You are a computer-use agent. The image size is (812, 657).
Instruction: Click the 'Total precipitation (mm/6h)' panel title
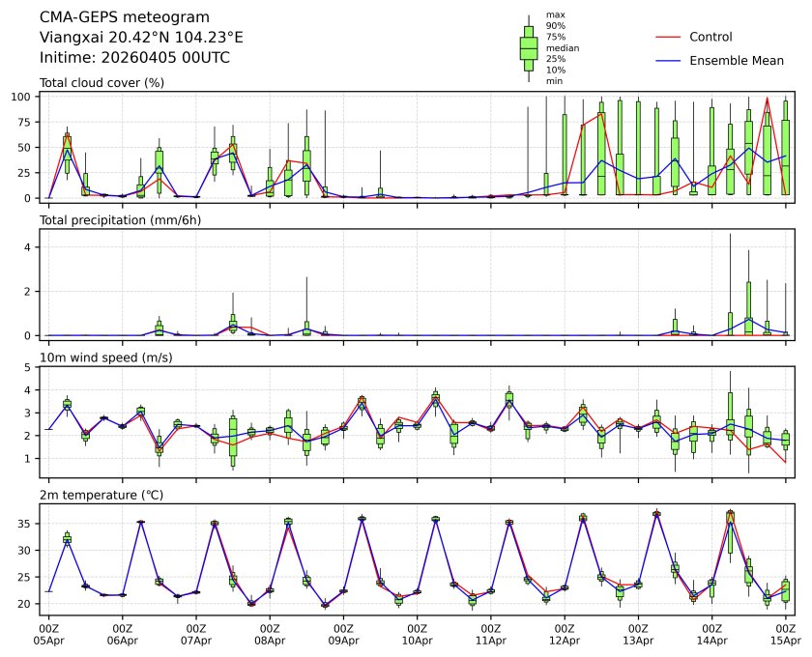pos(119,220)
